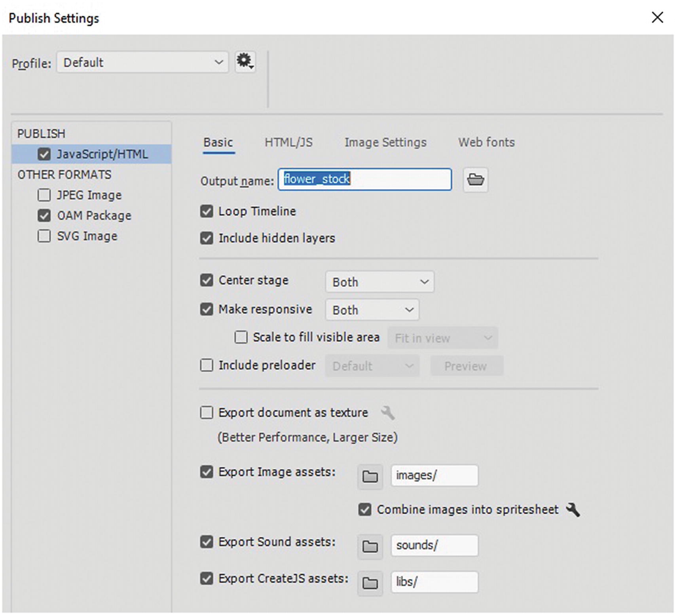Screen dimensions: 677x616
Task: Click folder icon for Export Image assets
Action: pos(370,476)
